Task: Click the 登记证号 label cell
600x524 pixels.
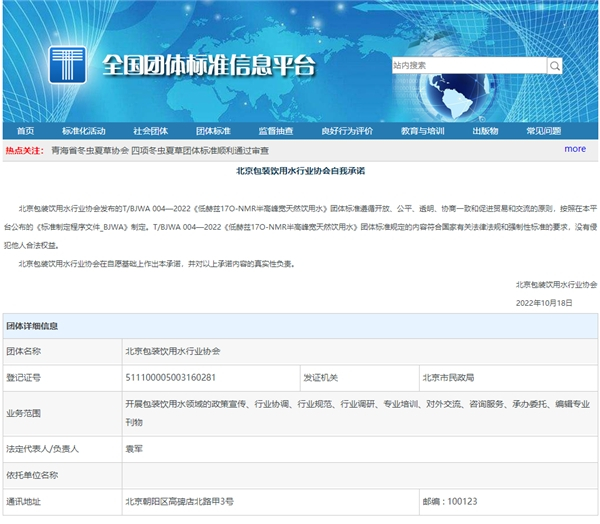Action: tap(62, 378)
